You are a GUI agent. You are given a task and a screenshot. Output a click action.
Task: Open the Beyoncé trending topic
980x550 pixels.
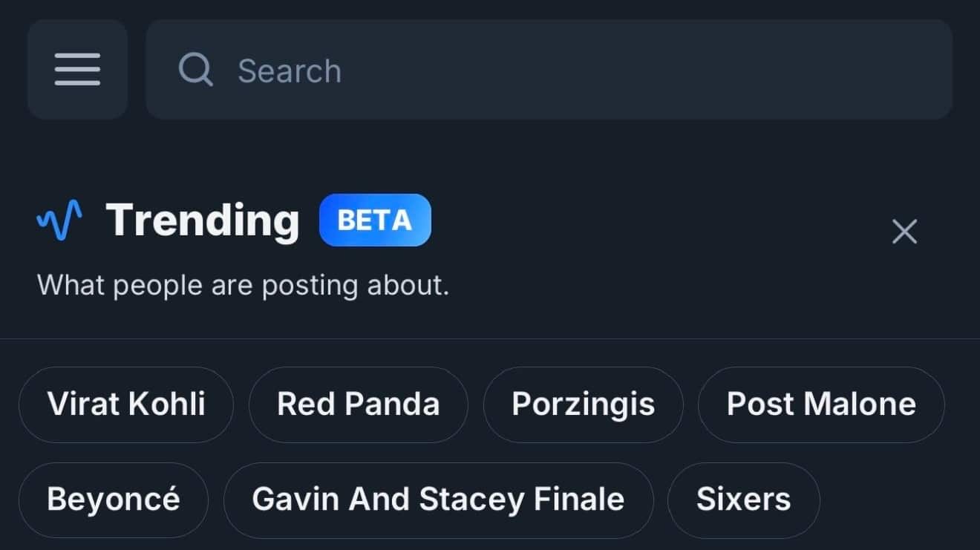tap(113, 499)
